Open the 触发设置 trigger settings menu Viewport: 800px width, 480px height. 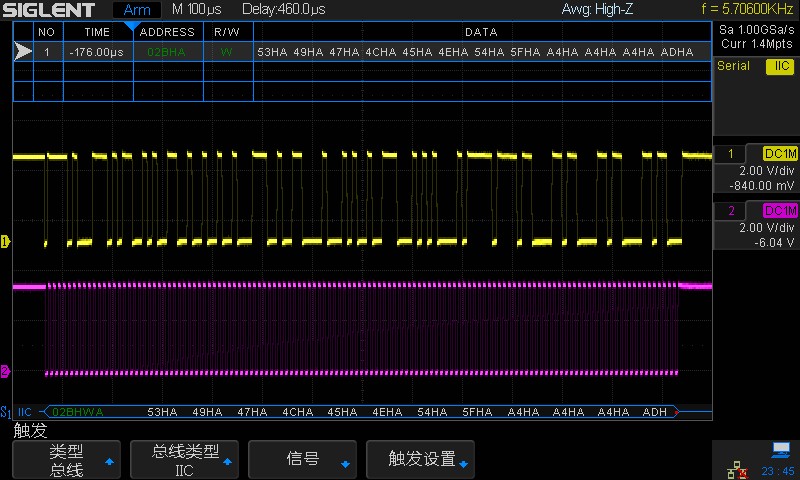coord(420,460)
